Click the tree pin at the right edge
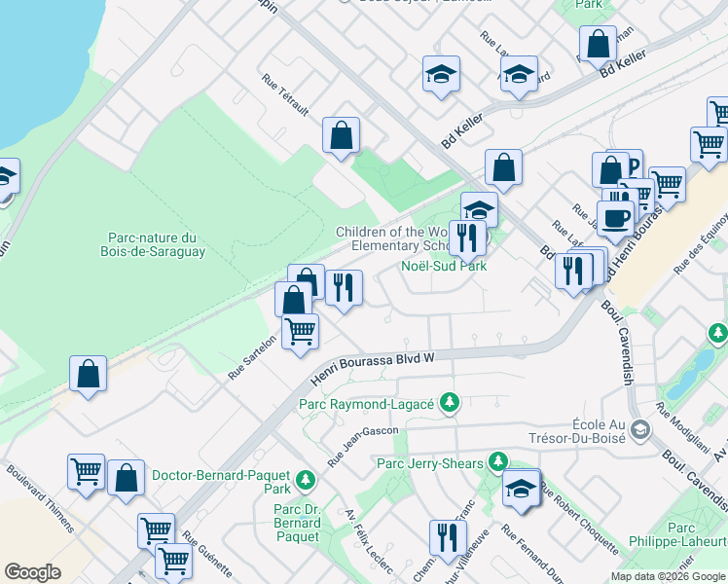This screenshot has height=584, width=728. [718, 333]
